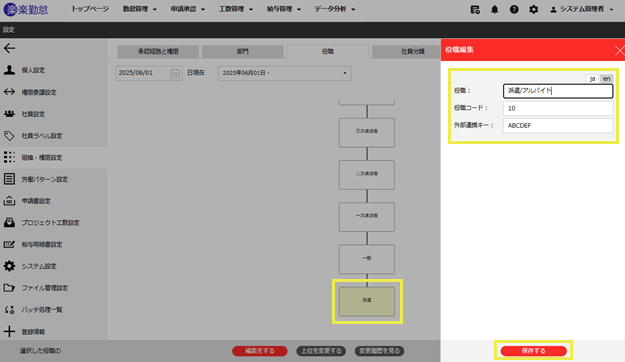Switch to 部門 tab
This screenshot has height=362, width=625.
click(243, 51)
